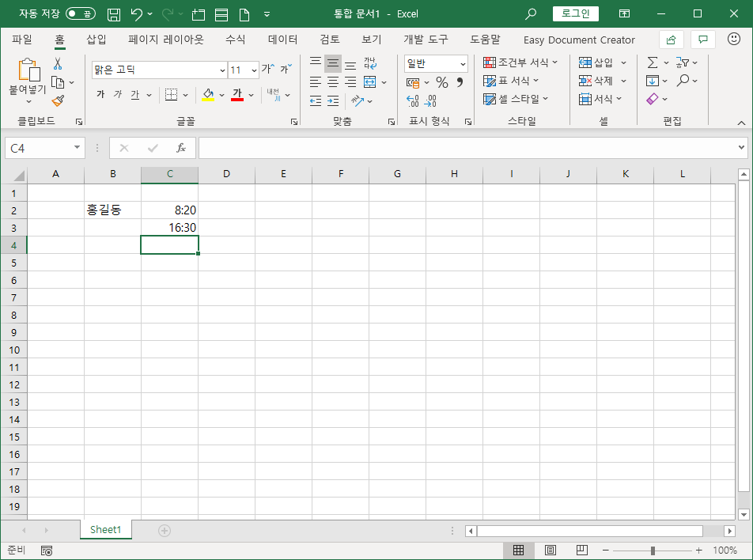Screen dimensions: 753x560
Task: Click the AutoSum sigma icon
Action: click(652, 62)
